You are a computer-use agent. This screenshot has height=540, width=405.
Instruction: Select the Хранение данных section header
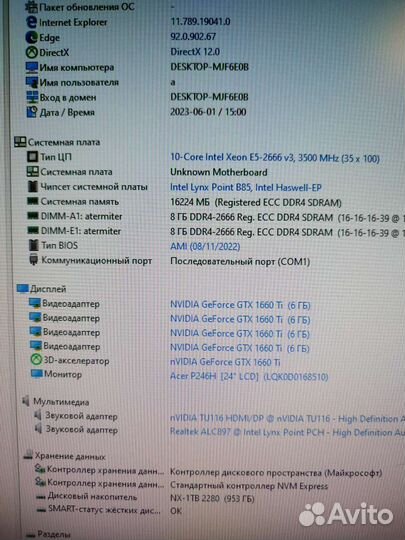(x=70, y=457)
